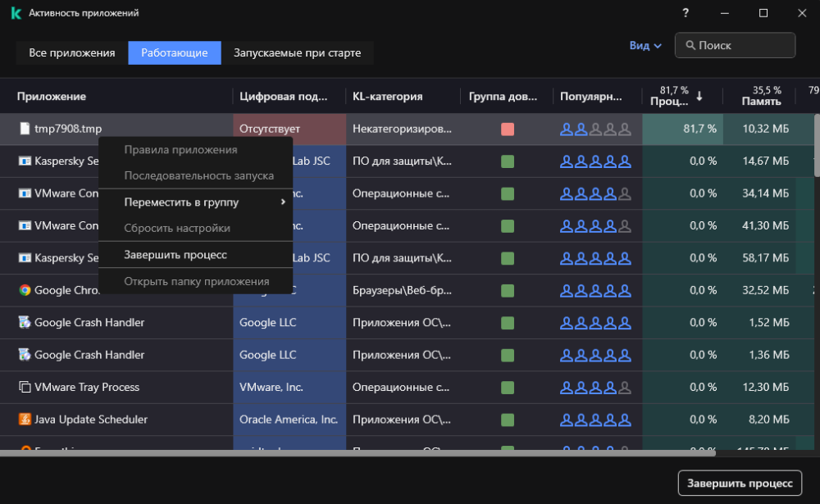The image size is (820, 504).
Task: Click the red trust group square for tmp7908.tmp
Action: click(x=508, y=129)
